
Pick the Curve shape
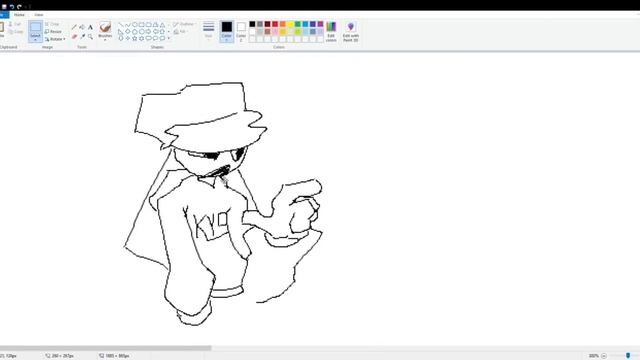tap(128, 25)
